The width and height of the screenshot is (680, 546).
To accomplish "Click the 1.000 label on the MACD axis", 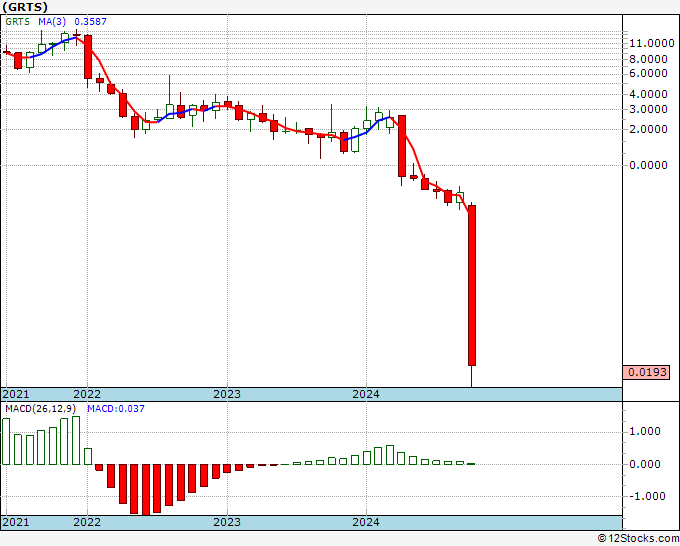I will pos(645,432).
